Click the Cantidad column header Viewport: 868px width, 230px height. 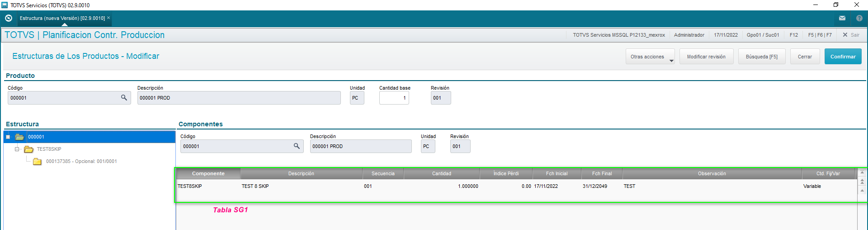[441, 173]
